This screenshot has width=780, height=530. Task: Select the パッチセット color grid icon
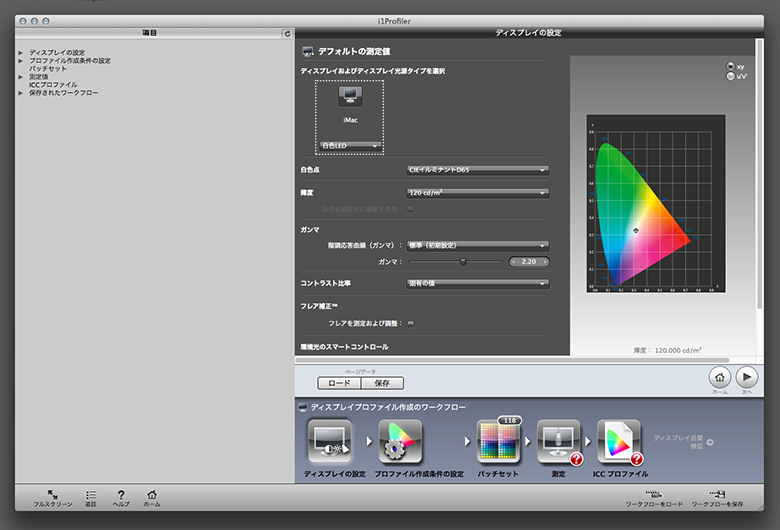coord(500,442)
